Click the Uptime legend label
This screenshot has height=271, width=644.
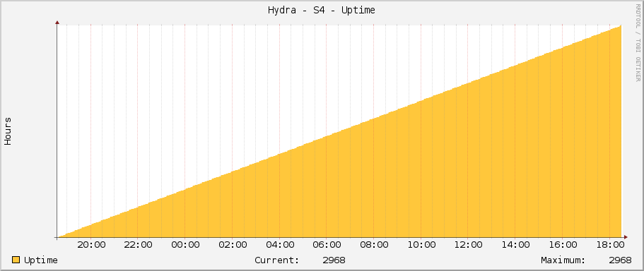click(x=41, y=260)
